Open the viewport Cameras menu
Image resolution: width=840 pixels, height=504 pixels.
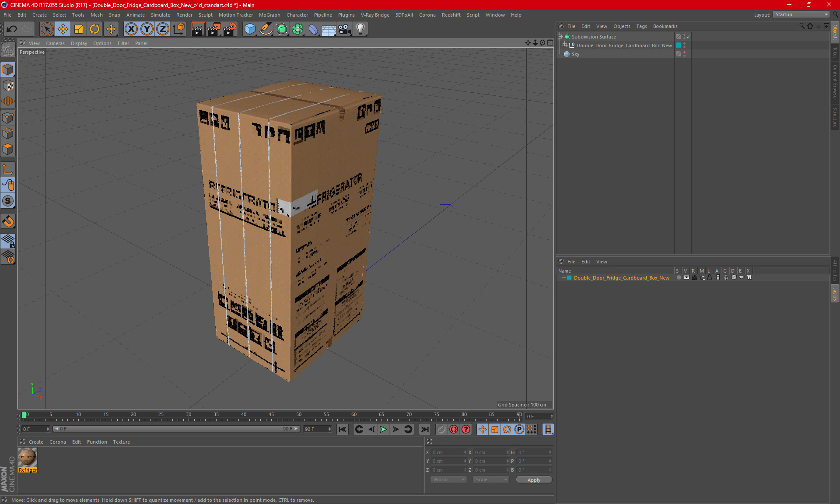(x=55, y=43)
